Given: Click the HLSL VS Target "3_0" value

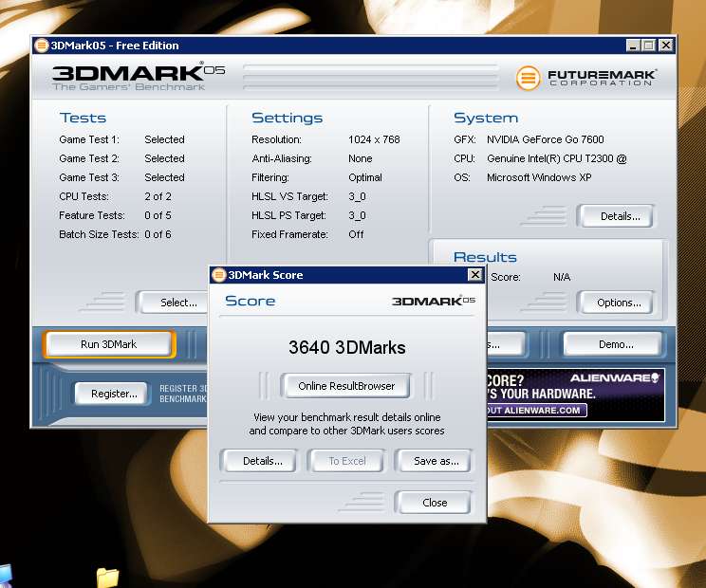Looking at the screenshot, I should [x=357, y=196].
